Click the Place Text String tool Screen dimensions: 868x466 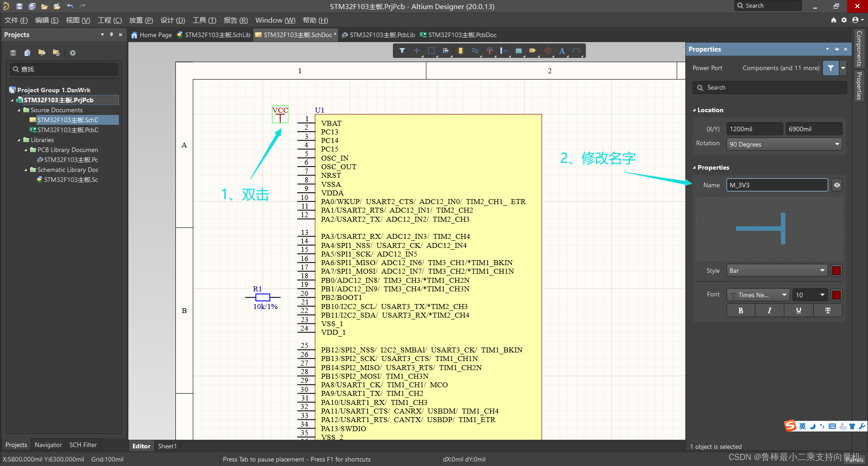click(561, 51)
